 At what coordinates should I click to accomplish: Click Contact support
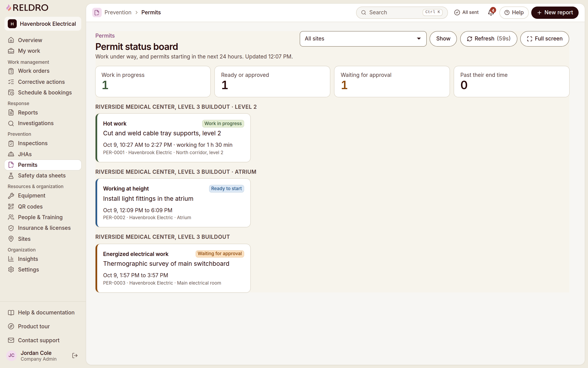(43, 340)
